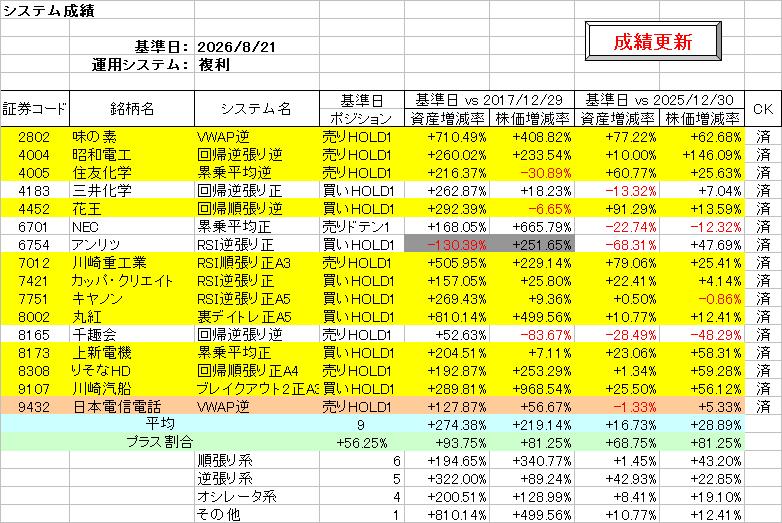Click the 基準日 vs 2017/12/29 header
This screenshot has height=523, width=782.
(x=489, y=100)
